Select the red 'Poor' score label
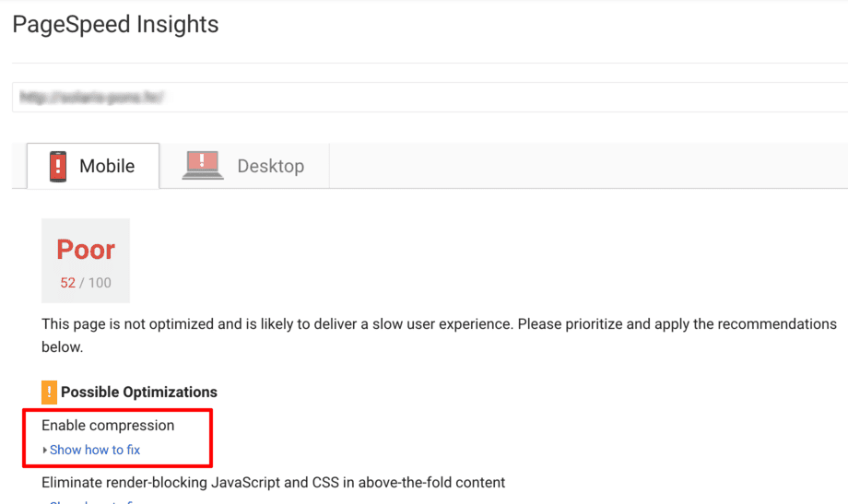Viewport: 848px width, 504px height. [x=86, y=250]
